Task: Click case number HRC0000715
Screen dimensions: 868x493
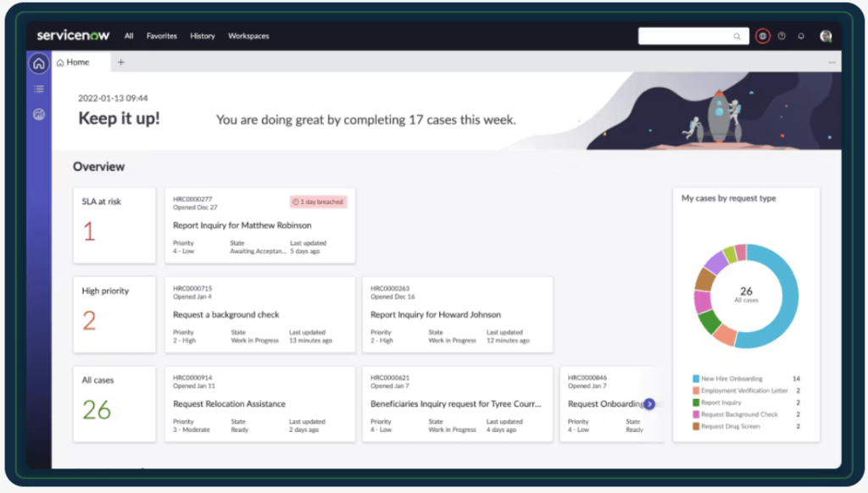Action: coord(192,289)
